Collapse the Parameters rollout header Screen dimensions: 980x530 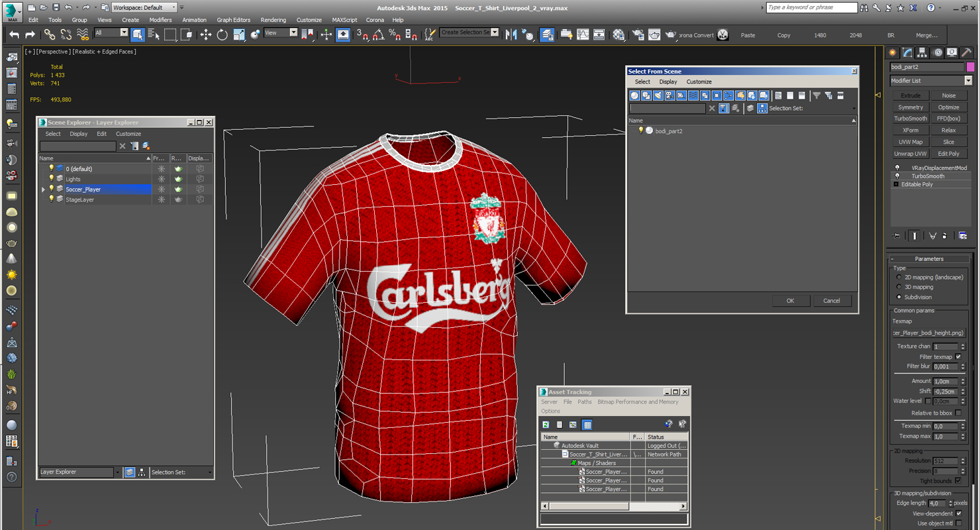(x=929, y=258)
